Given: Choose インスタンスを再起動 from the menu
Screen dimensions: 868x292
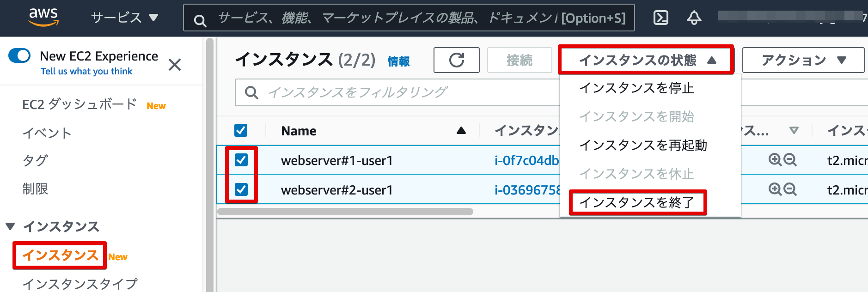Looking at the screenshot, I should point(643,145).
